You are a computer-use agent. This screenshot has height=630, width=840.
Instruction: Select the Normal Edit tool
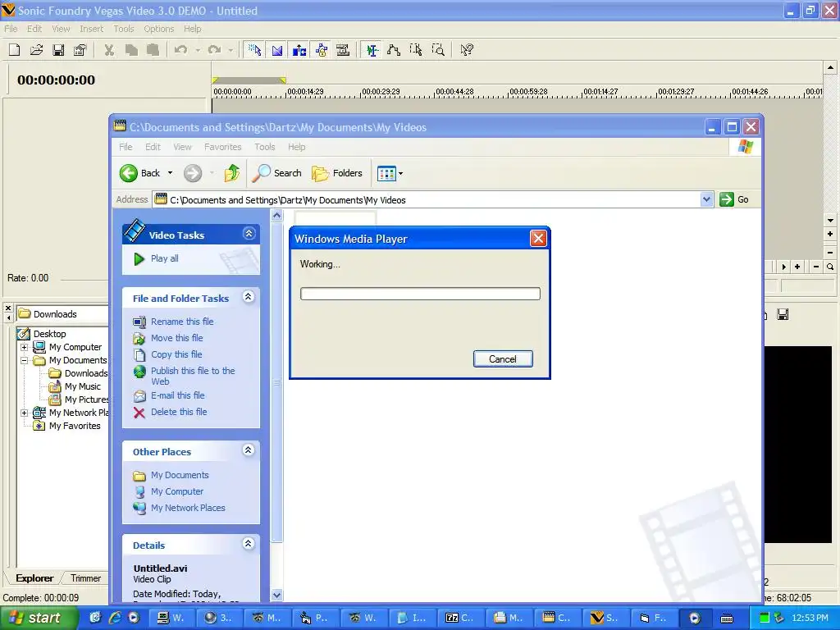(372, 50)
